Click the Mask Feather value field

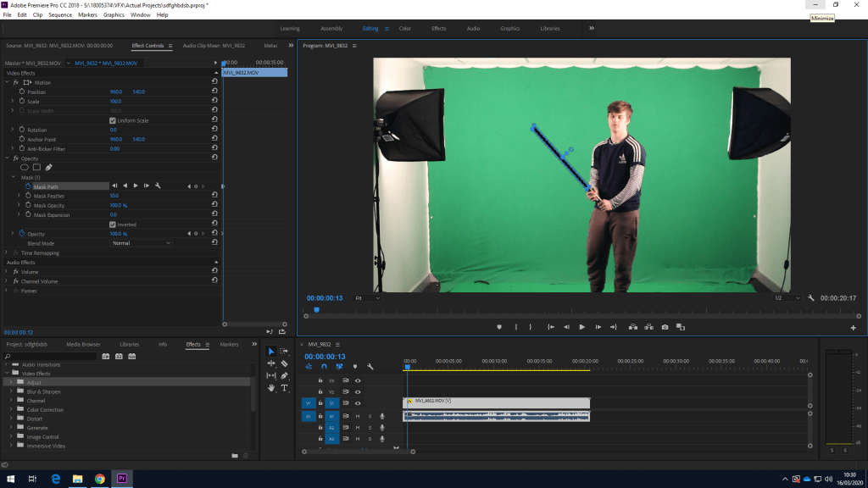click(x=114, y=196)
